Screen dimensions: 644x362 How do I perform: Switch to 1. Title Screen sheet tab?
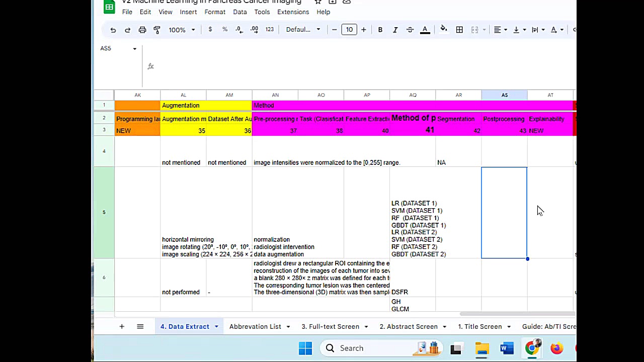[480, 327]
